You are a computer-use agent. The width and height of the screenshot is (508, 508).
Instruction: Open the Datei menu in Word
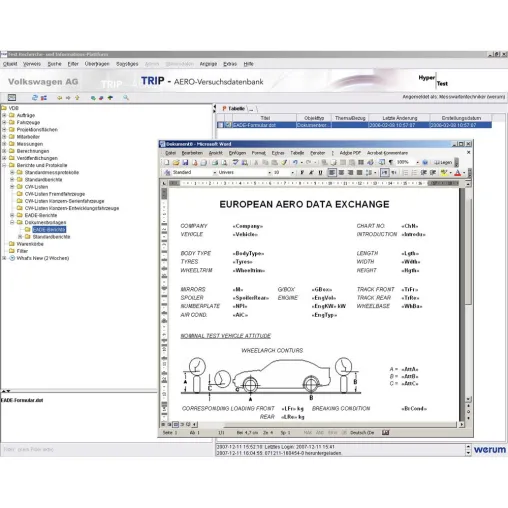point(170,153)
